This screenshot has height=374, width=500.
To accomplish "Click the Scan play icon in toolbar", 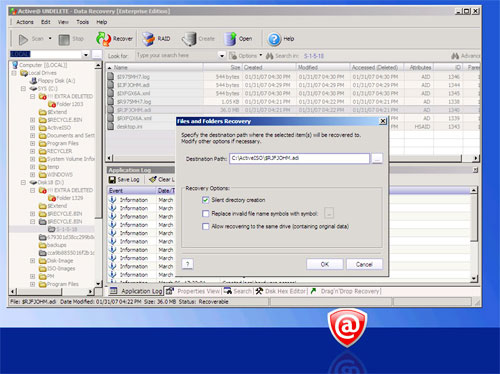I will (23, 39).
